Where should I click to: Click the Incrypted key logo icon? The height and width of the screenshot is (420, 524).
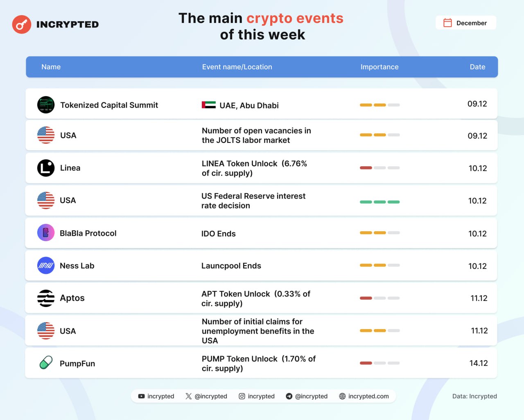pyautogui.click(x=22, y=25)
